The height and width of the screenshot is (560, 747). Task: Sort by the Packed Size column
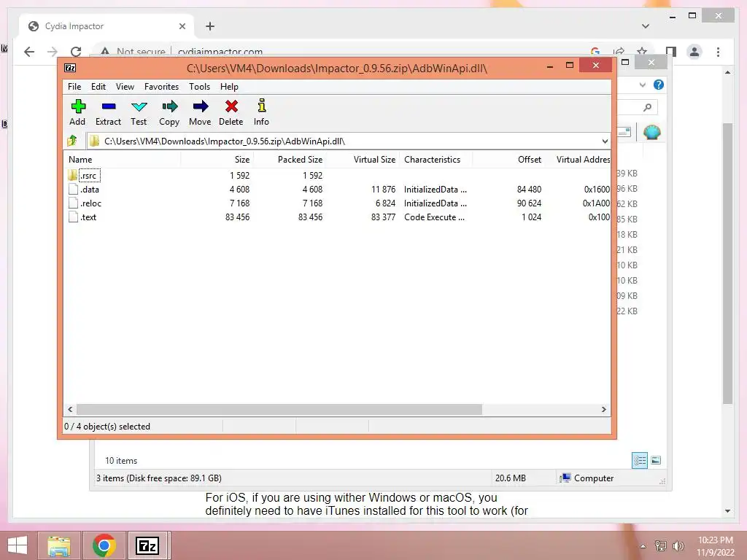(x=290, y=160)
